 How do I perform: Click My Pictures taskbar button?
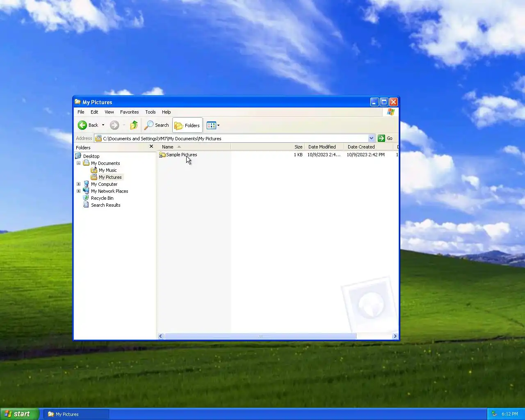[76, 414]
